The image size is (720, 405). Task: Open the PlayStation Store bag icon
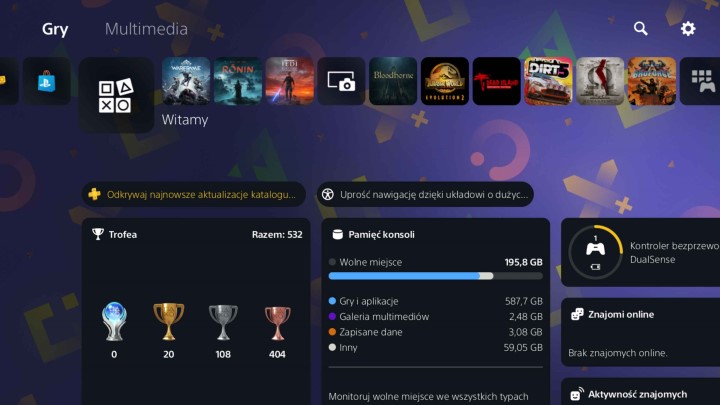(47, 81)
